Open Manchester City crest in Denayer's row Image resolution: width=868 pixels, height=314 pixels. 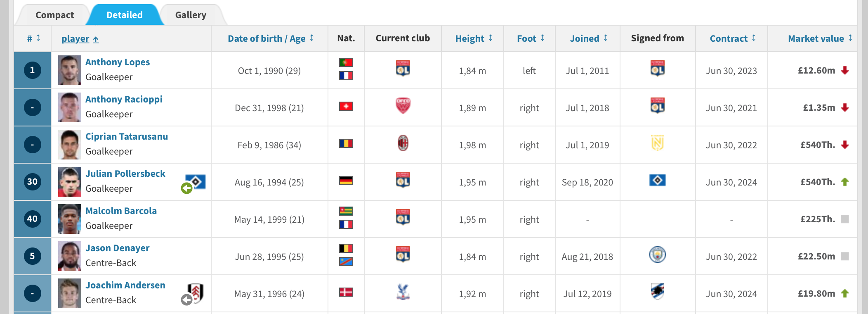(x=657, y=255)
